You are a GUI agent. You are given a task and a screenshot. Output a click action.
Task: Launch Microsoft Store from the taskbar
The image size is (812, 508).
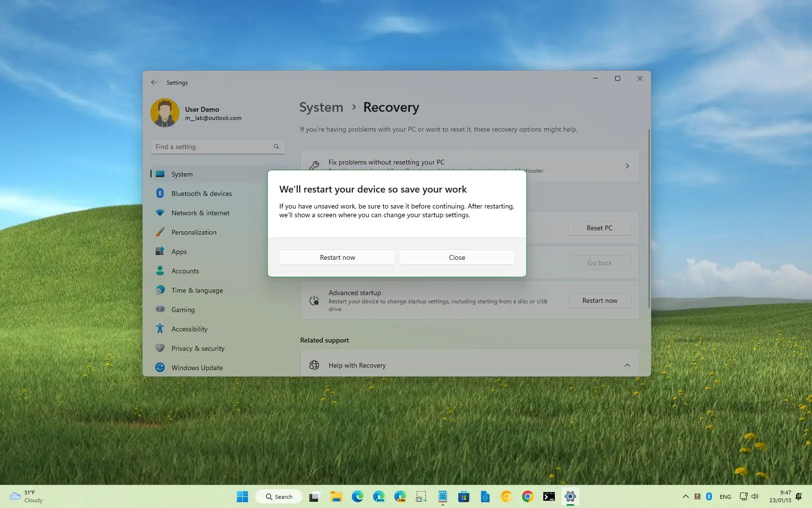(464, 496)
